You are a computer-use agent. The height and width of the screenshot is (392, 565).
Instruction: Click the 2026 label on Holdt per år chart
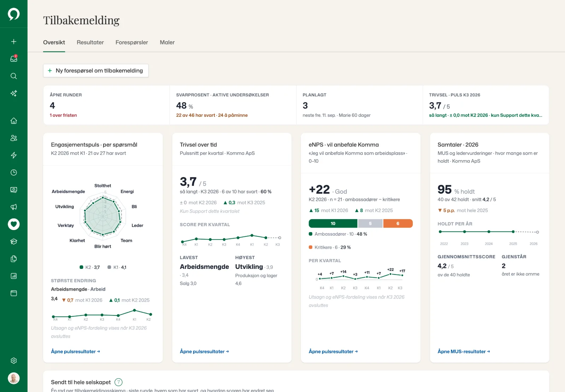pyautogui.click(x=534, y=244)
